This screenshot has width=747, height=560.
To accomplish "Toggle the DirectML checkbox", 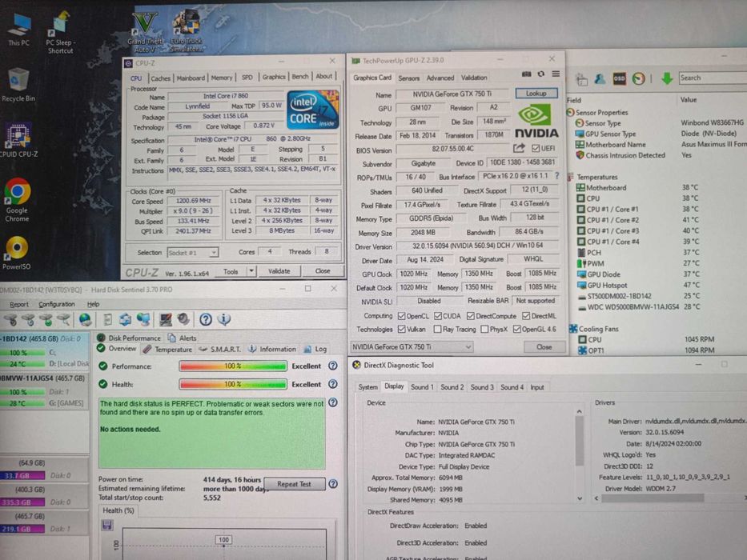I will pyautogui.click(x=526, y=316).
